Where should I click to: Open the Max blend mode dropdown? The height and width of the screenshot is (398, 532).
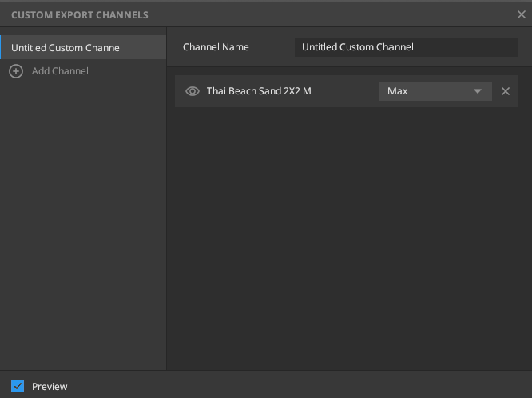coord(435,91)
